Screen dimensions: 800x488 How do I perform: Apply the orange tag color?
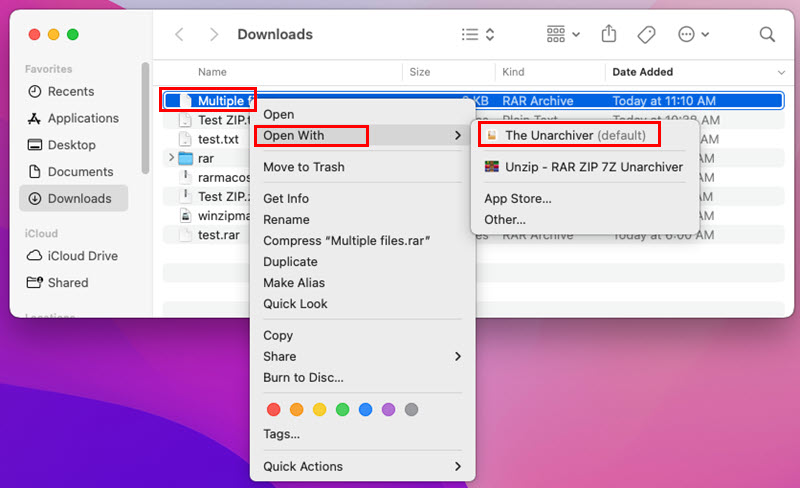click(x=296, y=409)
